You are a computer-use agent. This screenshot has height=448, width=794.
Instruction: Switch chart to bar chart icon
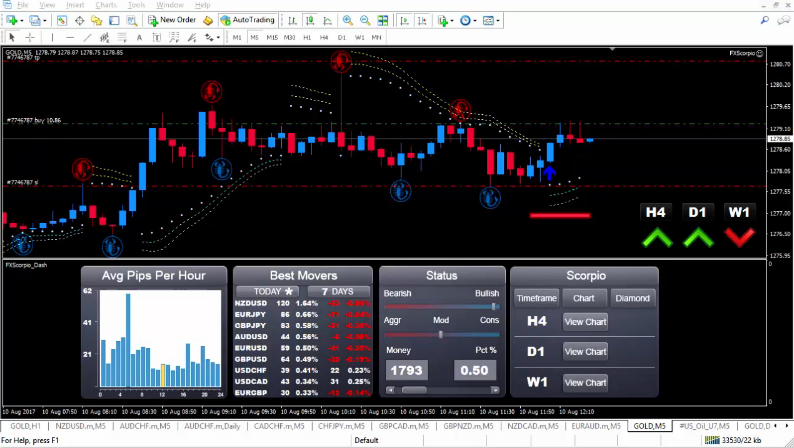pyautogui.click(x=292, y=21)
